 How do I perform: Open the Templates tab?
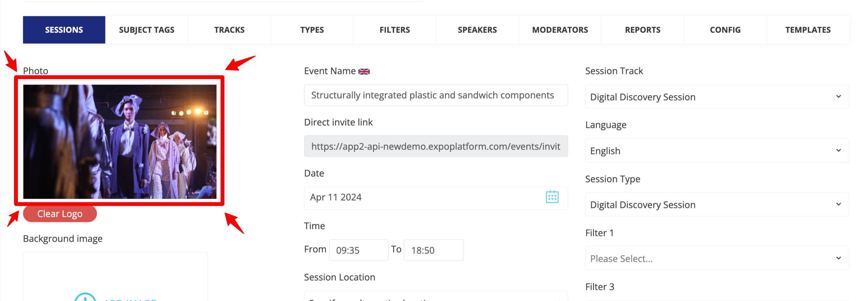[x=807, y=30]
